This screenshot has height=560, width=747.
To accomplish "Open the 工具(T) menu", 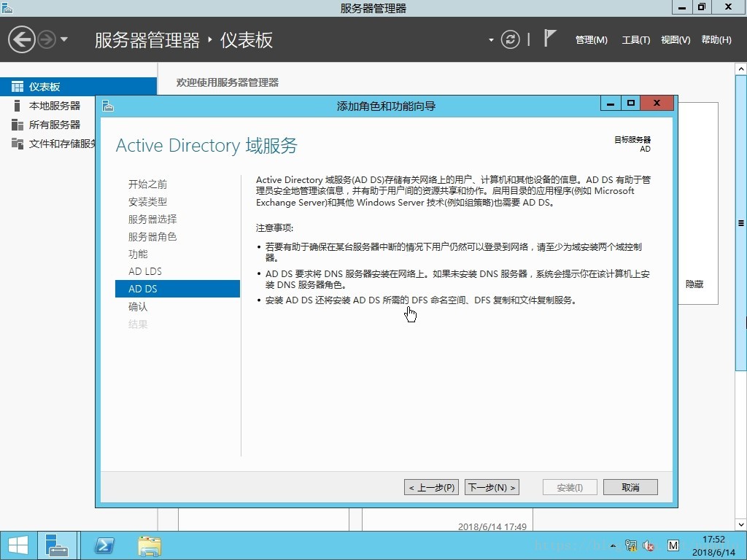I will pyautogui.click(x=635, y=40).
